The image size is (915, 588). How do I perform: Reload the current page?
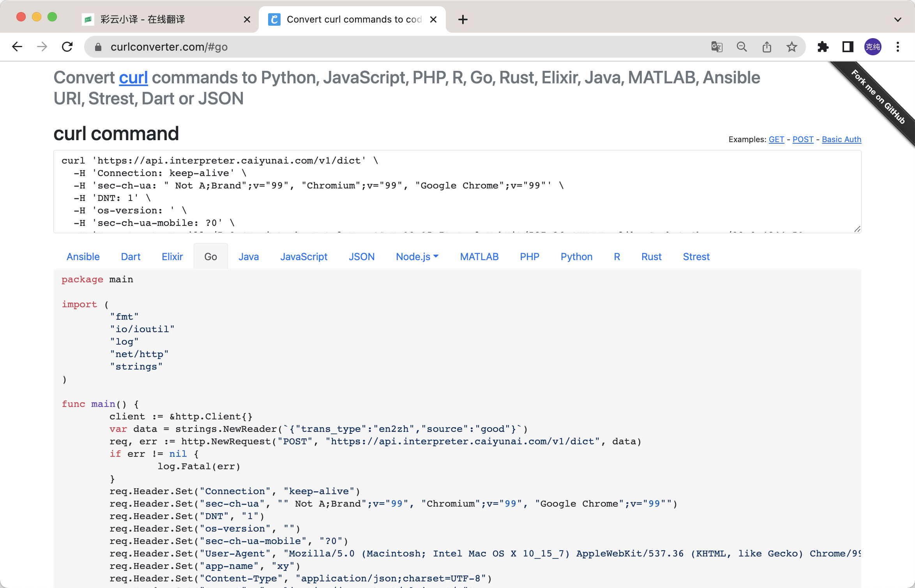[x=67, y=47]
